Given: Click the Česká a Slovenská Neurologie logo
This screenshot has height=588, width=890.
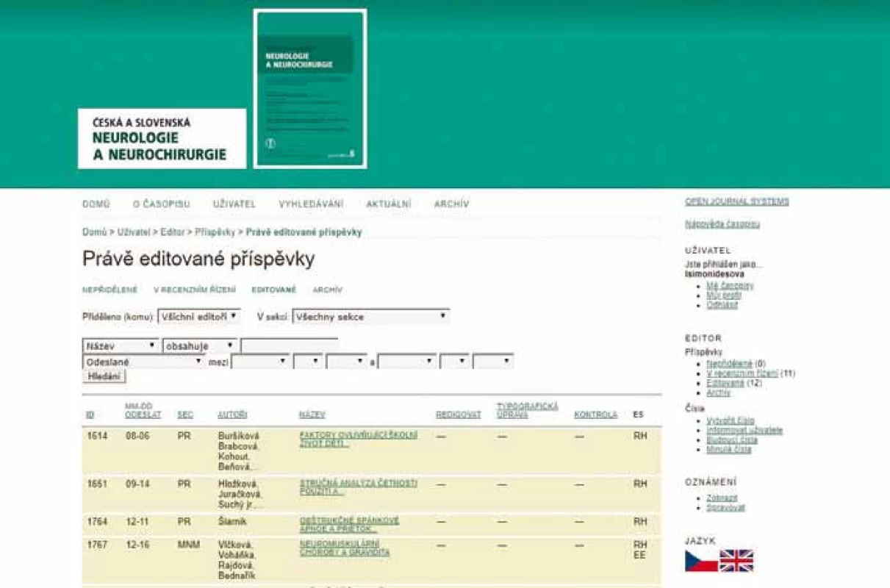Looking at the screenshot, I should (x=162, y=139).
